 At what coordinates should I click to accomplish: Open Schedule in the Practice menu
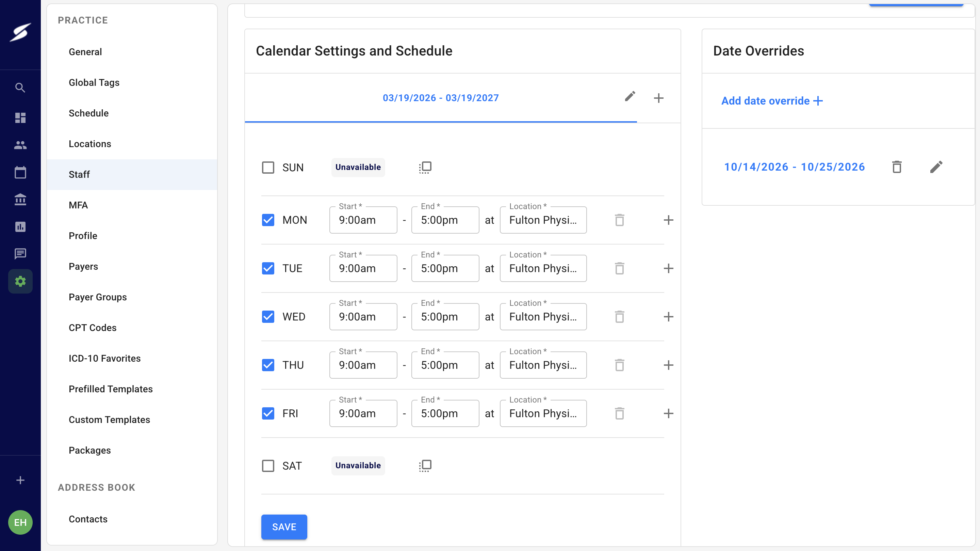132,113
